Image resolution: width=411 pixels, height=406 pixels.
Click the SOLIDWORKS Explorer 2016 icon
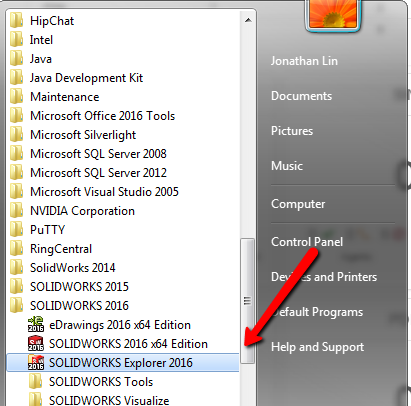(x=36, y=362)
